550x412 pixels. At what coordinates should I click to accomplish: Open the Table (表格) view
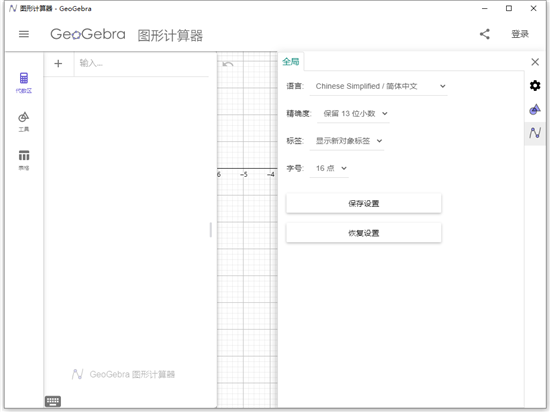(x=24, y=160)
